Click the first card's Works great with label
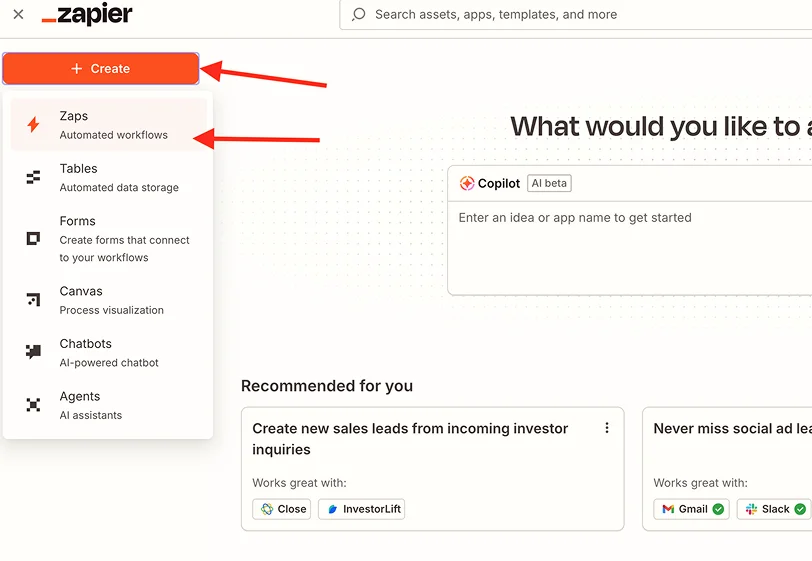The height and width of the screenshot is (561, 812). pyautogui.click(x=299, y=483)
